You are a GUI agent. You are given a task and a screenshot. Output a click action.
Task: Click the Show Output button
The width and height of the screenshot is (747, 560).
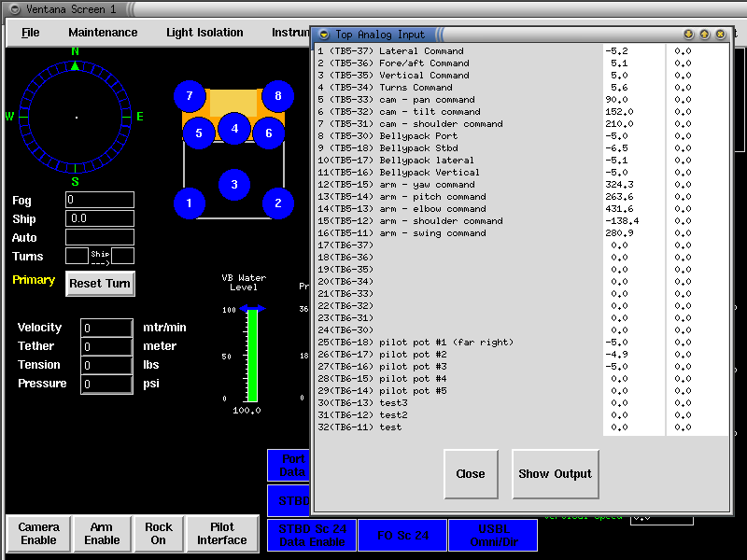coord(556,474)
